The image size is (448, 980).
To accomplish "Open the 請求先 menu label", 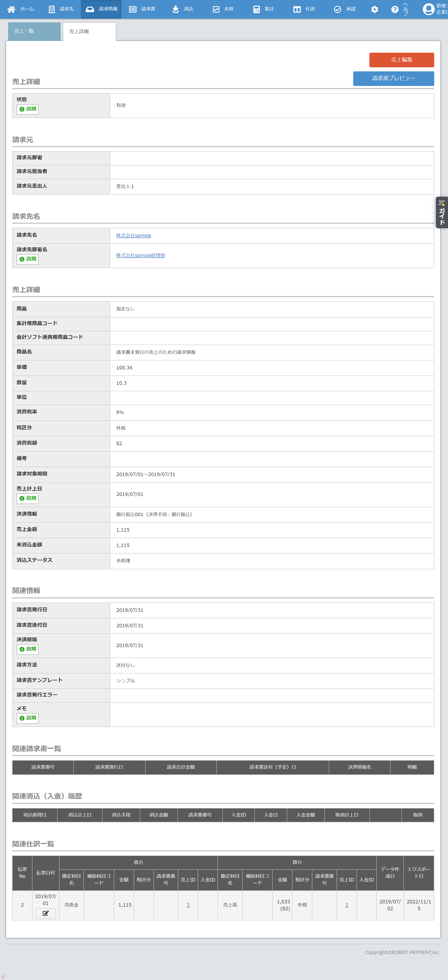I will coord(67,9).
